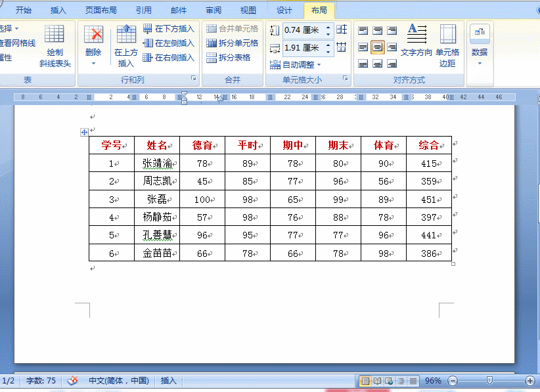Screen dimensions: 540x392
Task: Open the 引用 (References) tab
Action: pyautogui.click(x=144, y=11)
